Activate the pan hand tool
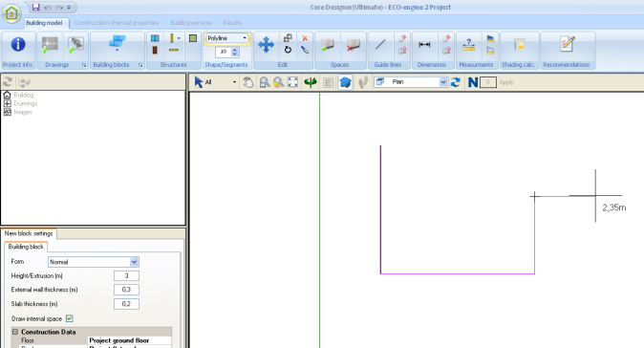Screen dimensions: 644x348 [x=248, y=82]
